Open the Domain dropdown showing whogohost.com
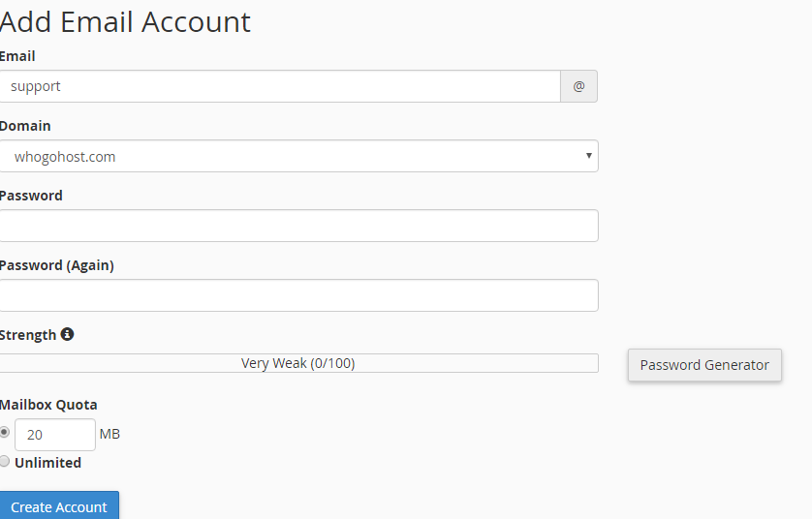Image resolution: width=812 pixels, height=519 pixels. pos(298,156)
